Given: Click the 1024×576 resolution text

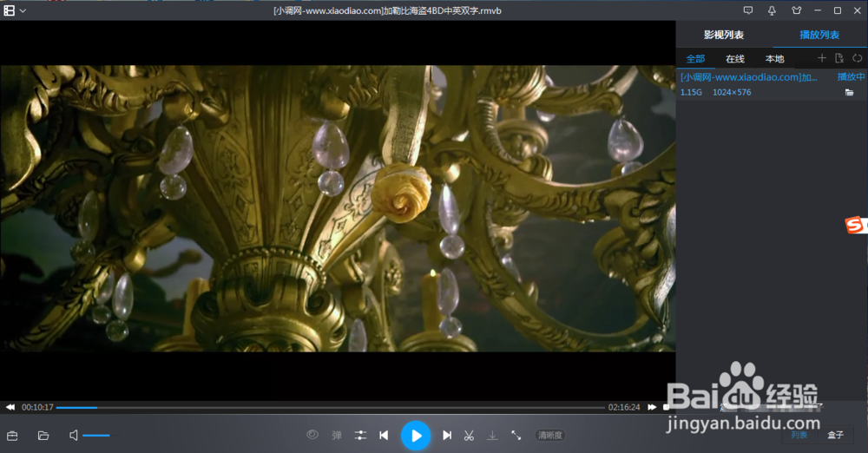Looking at the screenshot, I should [x=732, y=93].
